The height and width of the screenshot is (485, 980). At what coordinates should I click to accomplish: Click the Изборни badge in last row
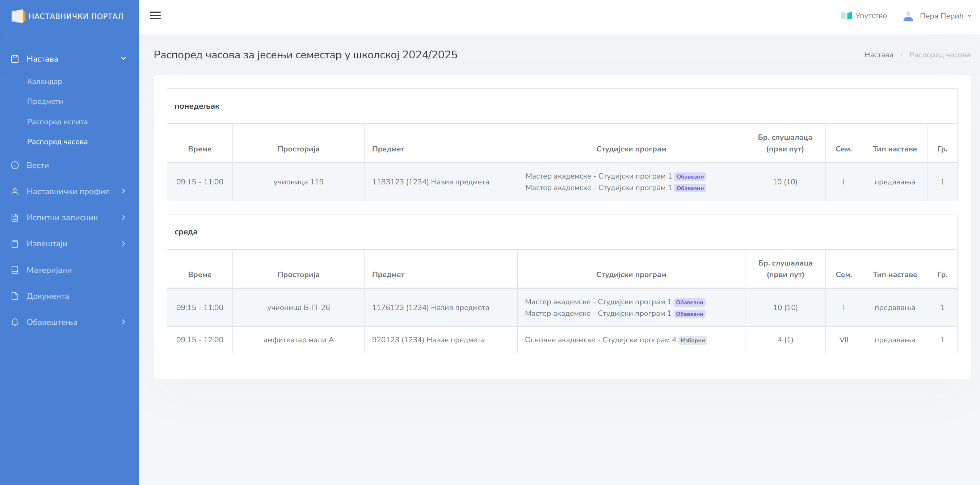[x=693, y=340]
